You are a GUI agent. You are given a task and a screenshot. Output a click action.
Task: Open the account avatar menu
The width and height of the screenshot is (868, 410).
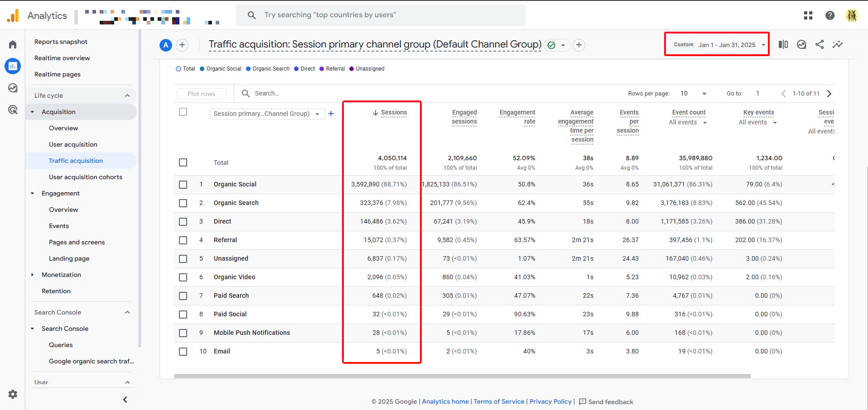click(852, 15)
